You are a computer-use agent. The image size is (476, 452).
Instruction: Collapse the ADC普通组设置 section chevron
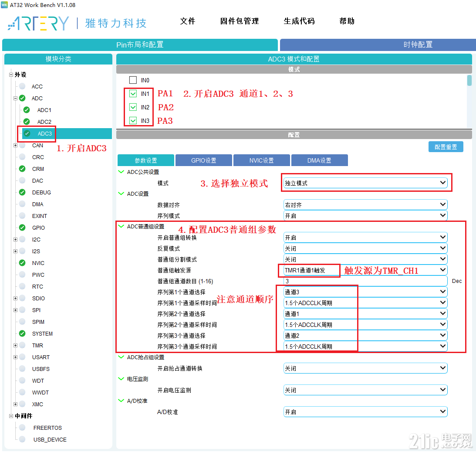click(x=121, y=226)
